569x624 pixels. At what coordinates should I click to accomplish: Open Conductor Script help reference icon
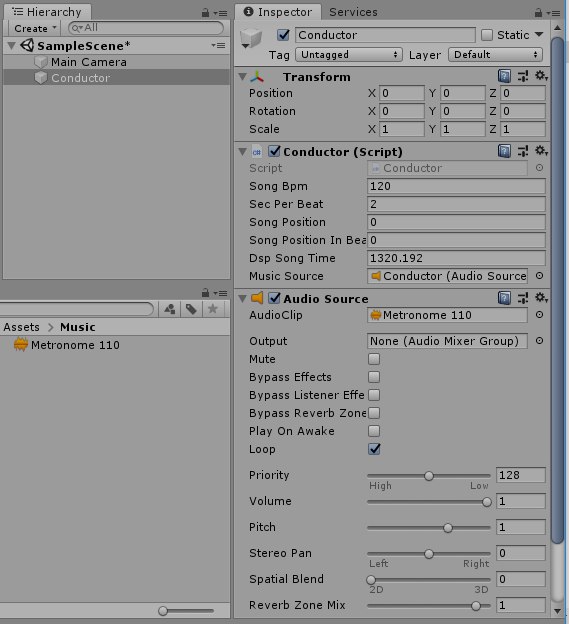click(504, 151)
